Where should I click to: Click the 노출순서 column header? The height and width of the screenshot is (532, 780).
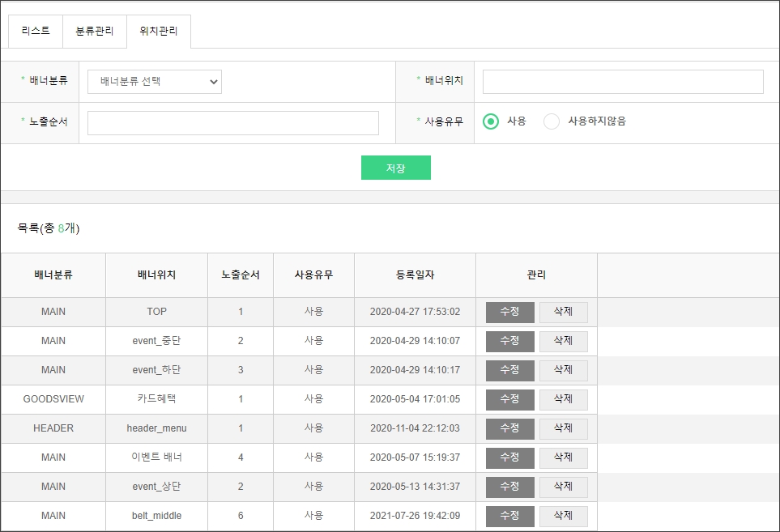coord(241,275)
